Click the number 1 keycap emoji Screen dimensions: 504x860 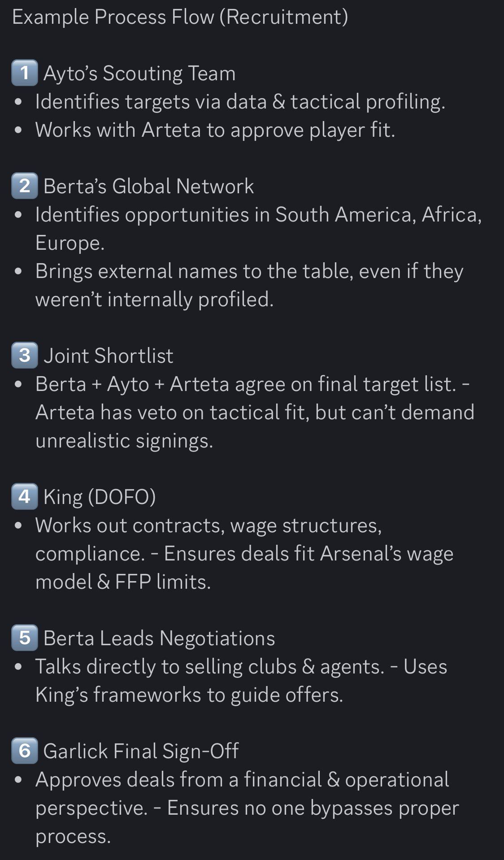[25, 73]
